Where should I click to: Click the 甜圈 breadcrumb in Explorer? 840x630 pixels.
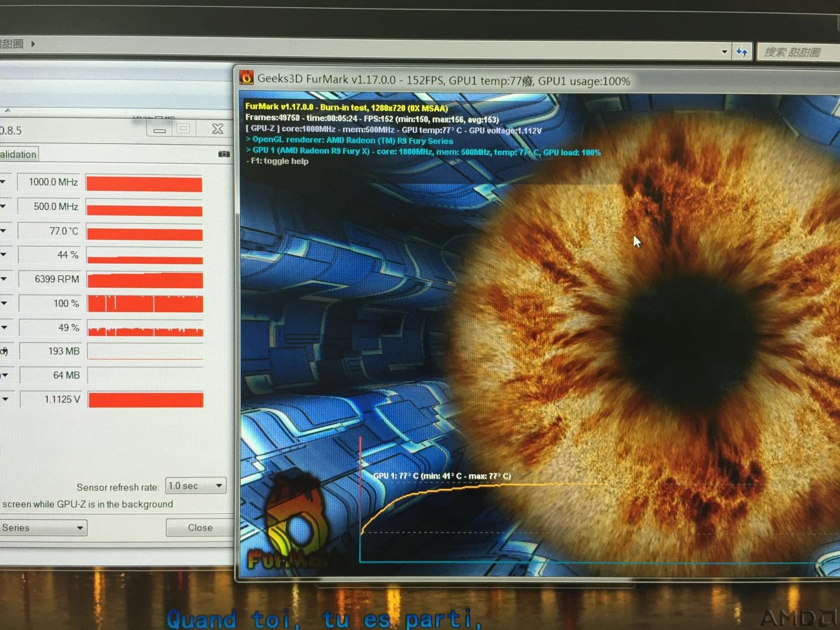[x=12, y=44]
